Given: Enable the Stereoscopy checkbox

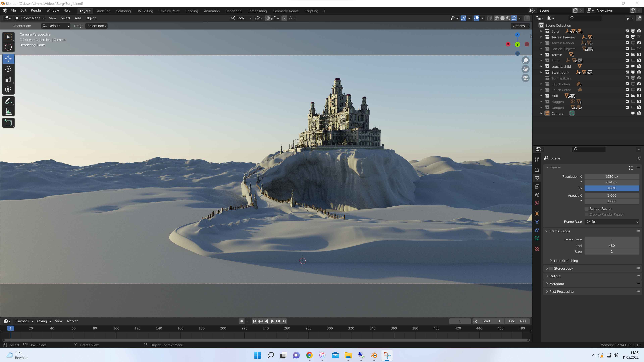Looking at the screenshot, I should (551, 268).
